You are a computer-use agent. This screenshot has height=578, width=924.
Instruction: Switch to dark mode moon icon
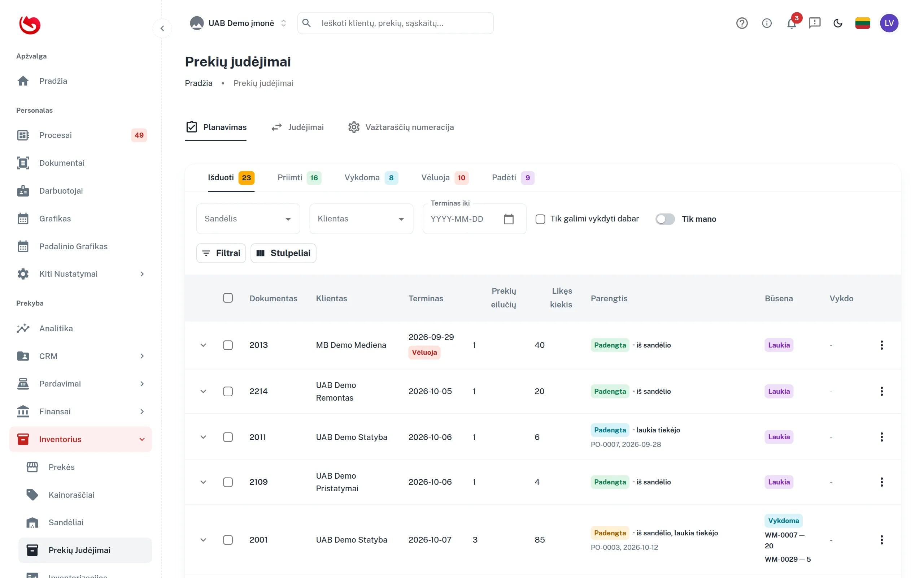(838, 23)
